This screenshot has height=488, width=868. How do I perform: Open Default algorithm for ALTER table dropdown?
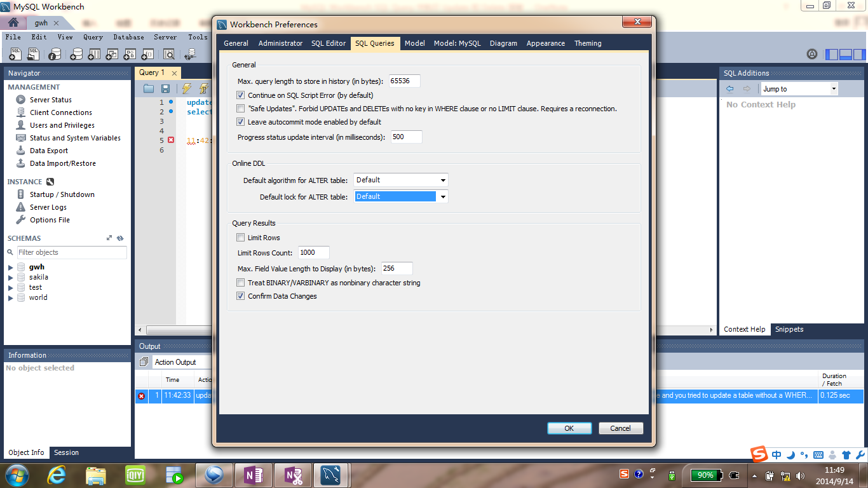pyautogui.click(x=401, y=180)
